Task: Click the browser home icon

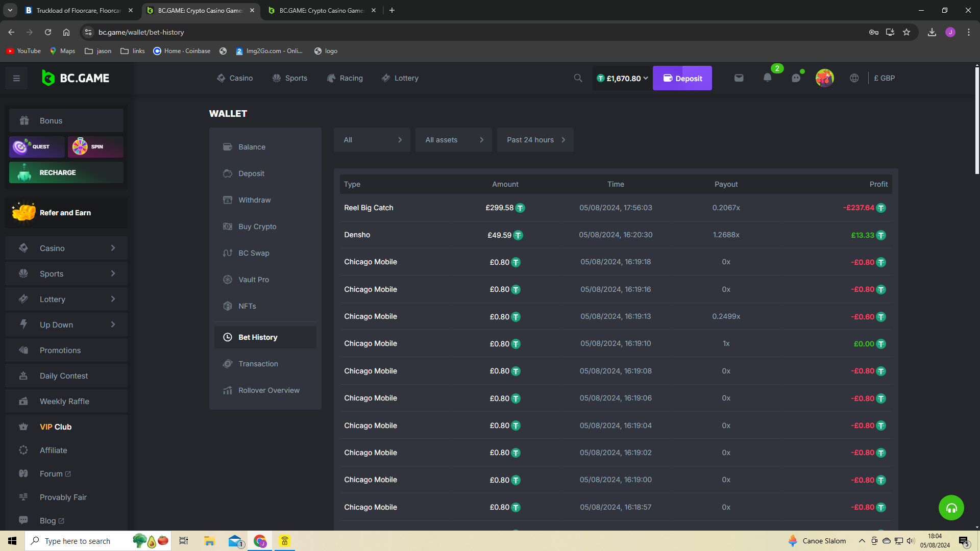Action: [x=66, y=32]
